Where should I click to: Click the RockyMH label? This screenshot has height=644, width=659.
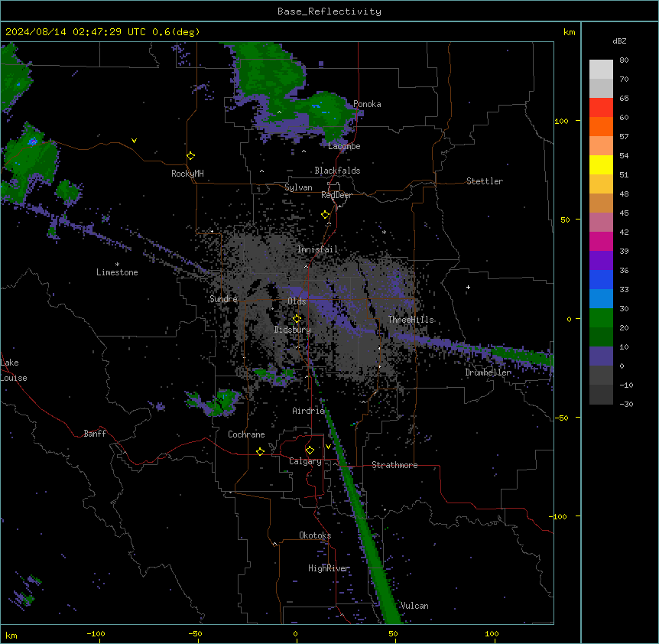[x=187, y=174]
